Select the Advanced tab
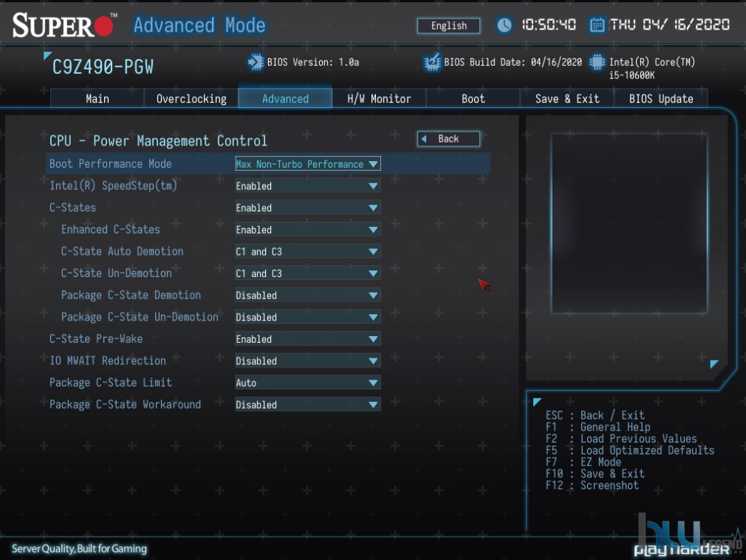 point(285,98)
